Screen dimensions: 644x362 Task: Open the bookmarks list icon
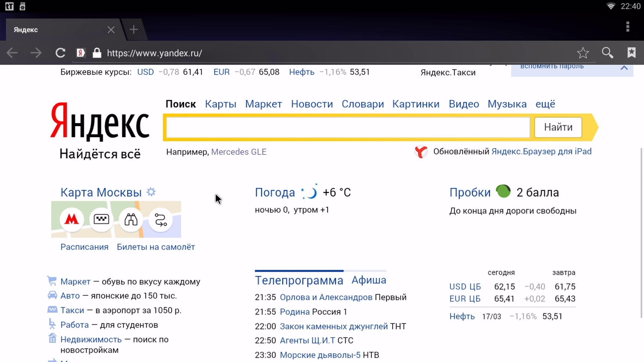click(632, 52)
